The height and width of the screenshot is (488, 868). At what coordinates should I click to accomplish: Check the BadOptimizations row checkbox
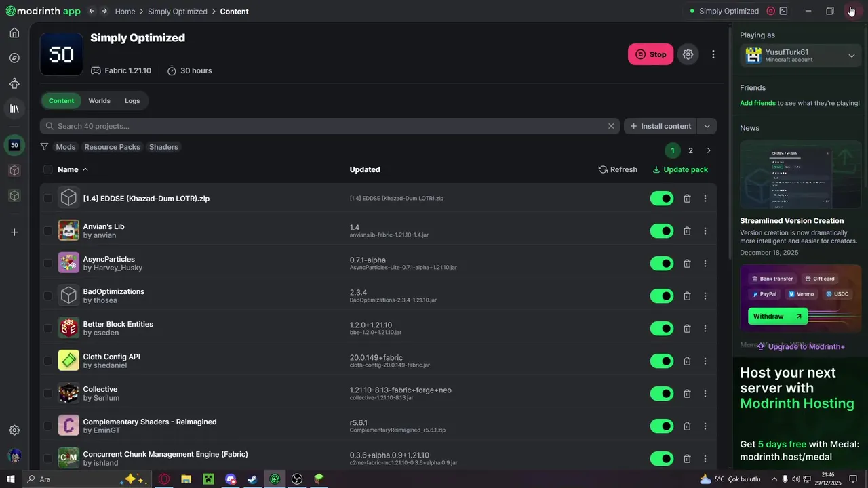tap(47, 296)
